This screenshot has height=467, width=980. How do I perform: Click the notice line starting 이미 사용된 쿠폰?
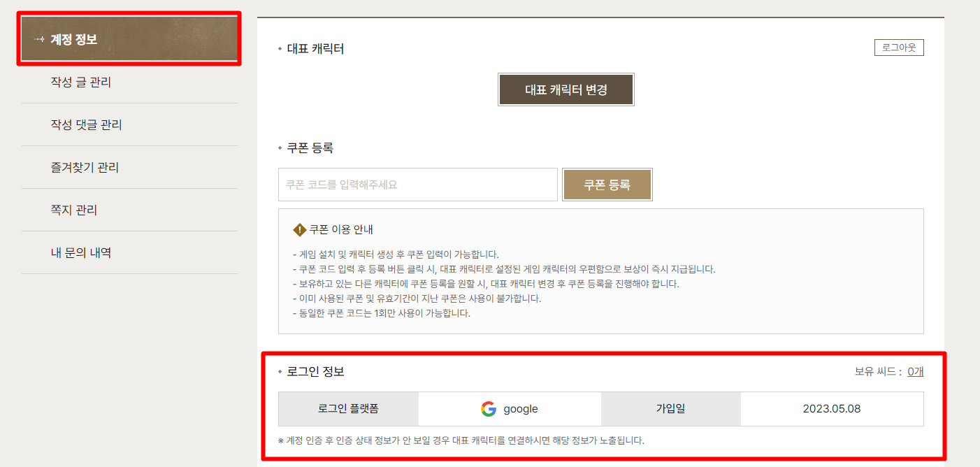coord(417,299)
